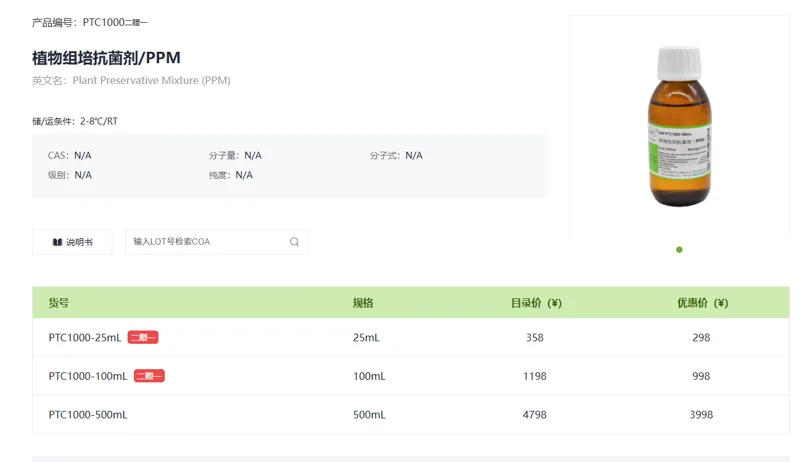The image size is (800, 462).
Task: Select item number PTC1000-100mL
Action: click(88, 376)
